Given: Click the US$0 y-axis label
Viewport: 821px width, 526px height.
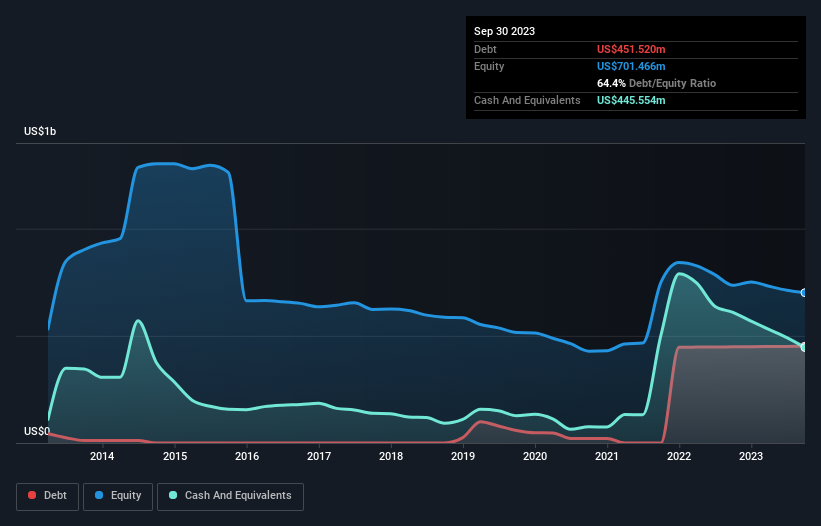Looking at the screenshot, I should (x=37, y=431).
